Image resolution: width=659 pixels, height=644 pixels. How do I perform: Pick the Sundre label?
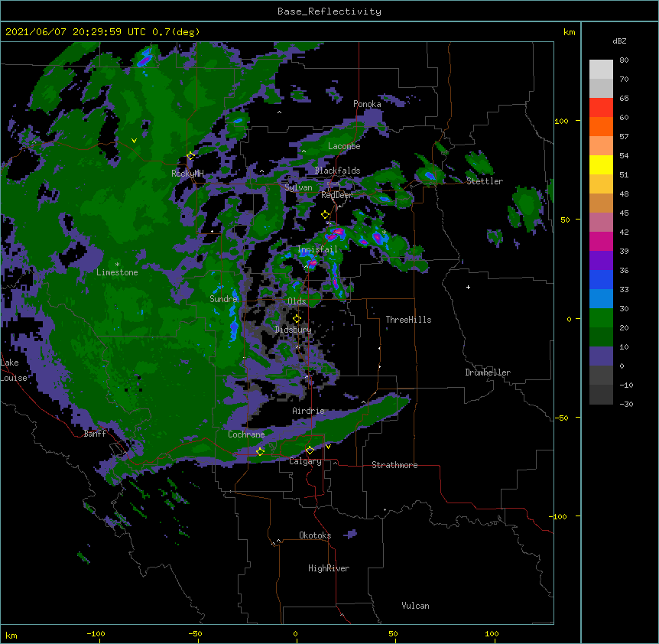[223, 299]
